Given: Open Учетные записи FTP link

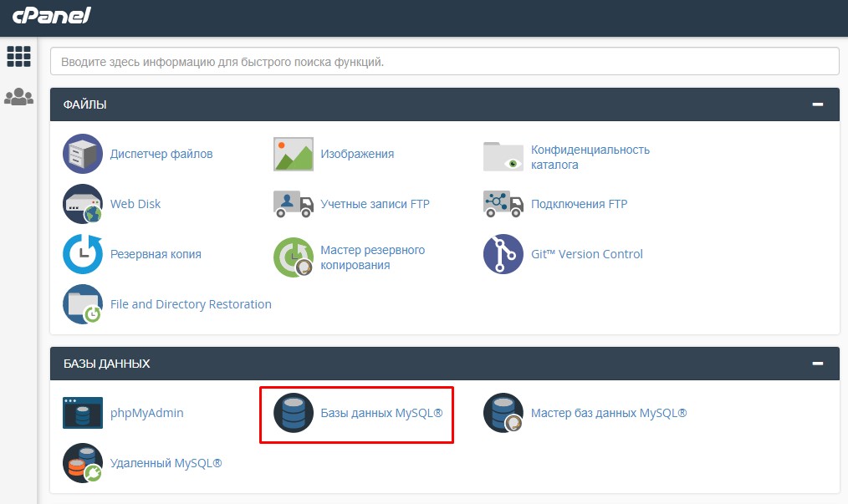Looking at the screenshot, I should (x=375, y=204).
